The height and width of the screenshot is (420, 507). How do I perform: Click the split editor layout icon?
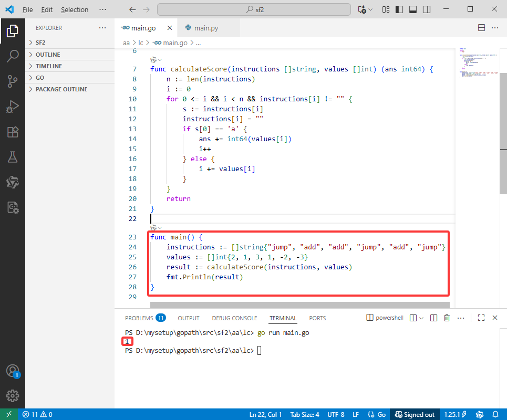[481, 28]
